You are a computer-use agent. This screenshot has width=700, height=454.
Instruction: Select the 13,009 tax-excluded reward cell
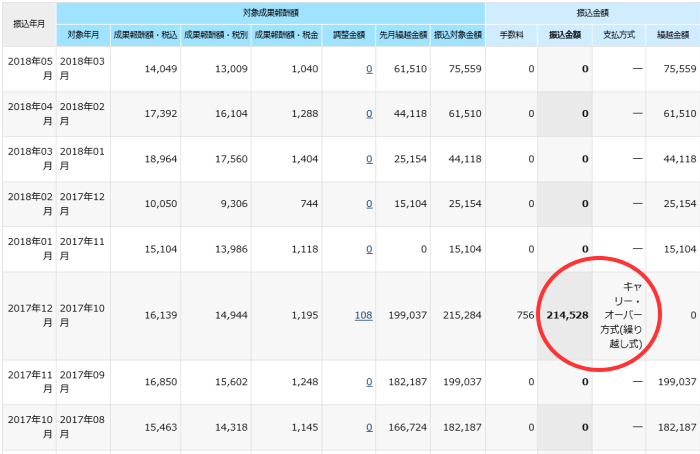pos(216,69)
